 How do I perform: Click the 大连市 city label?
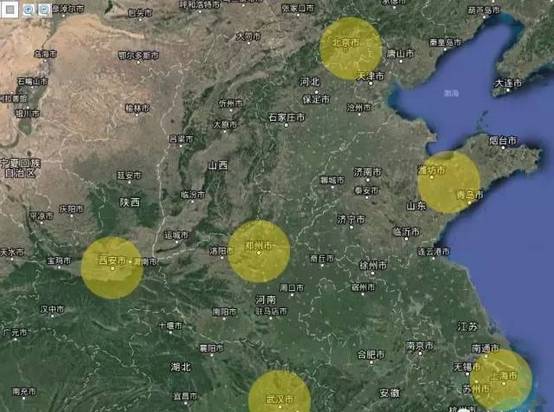(x=508, y=83)
